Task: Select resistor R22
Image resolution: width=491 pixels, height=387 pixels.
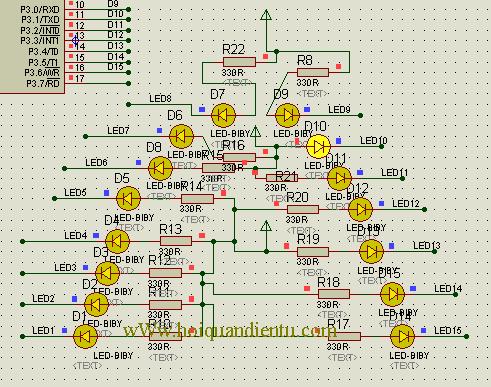Action: pyautogui.click(x=239, y=62)
